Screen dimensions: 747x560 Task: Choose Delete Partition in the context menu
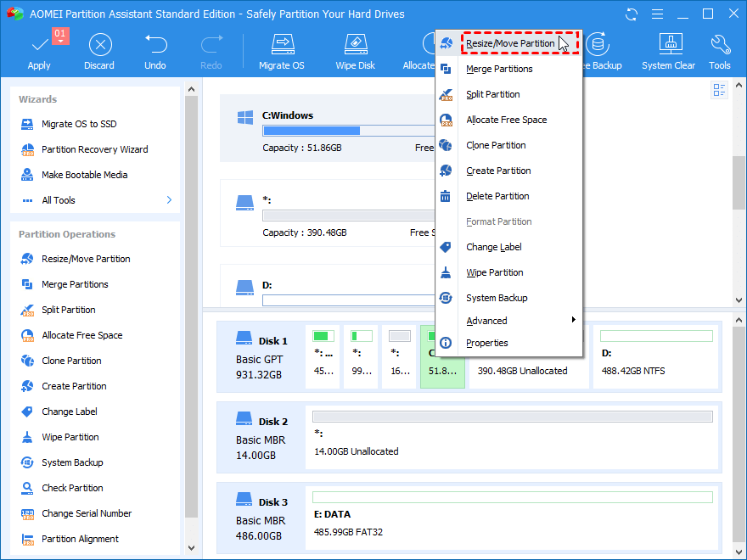point(508,196)
